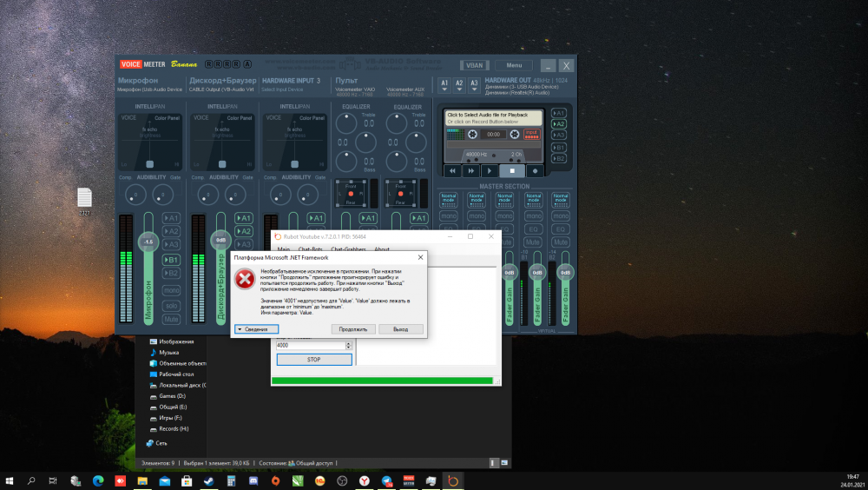This screenshot has height=490, width=868.
Task: Open Steam from the taskbar
Action: click(x=209, y=480)
